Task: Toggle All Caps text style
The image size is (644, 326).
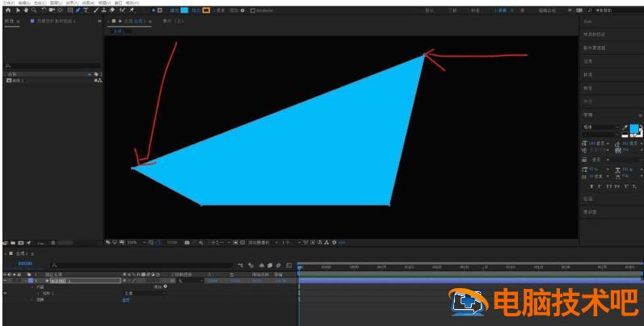Action: click(609, 186)
